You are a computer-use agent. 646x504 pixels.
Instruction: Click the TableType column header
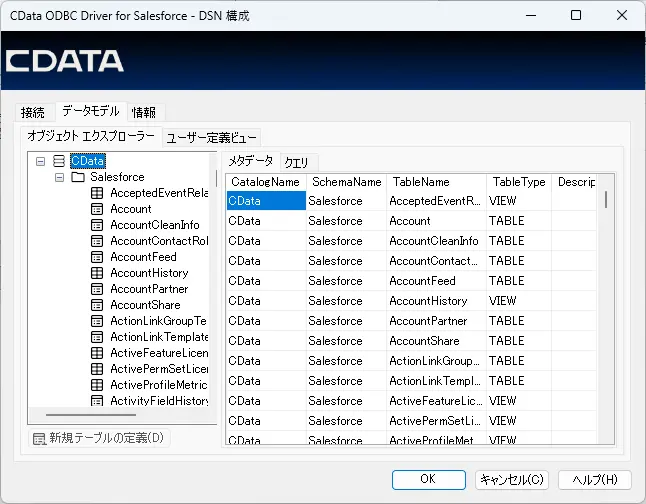click(x=519, y=182)
